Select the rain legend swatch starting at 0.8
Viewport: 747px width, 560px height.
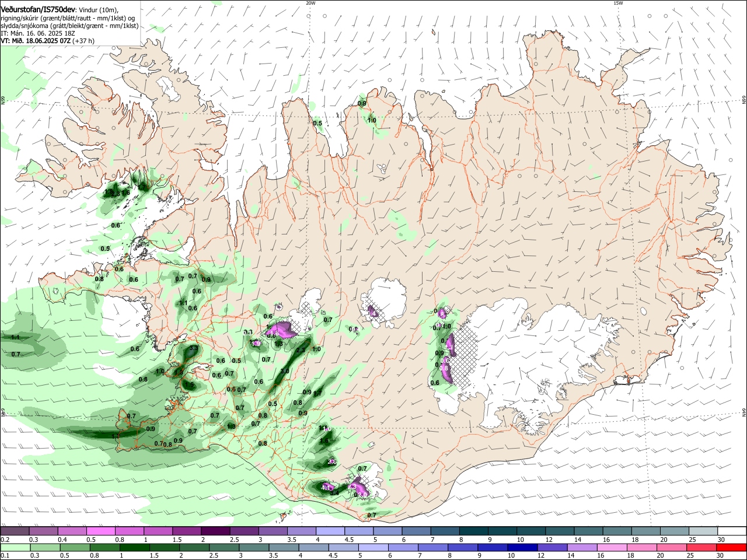pyautogui.click(x=104, y=547)
